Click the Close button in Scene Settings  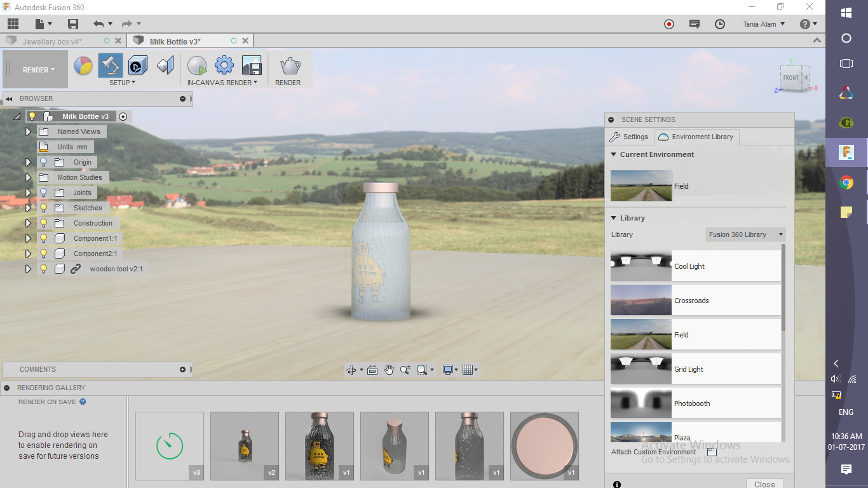(x=764, y=484)
